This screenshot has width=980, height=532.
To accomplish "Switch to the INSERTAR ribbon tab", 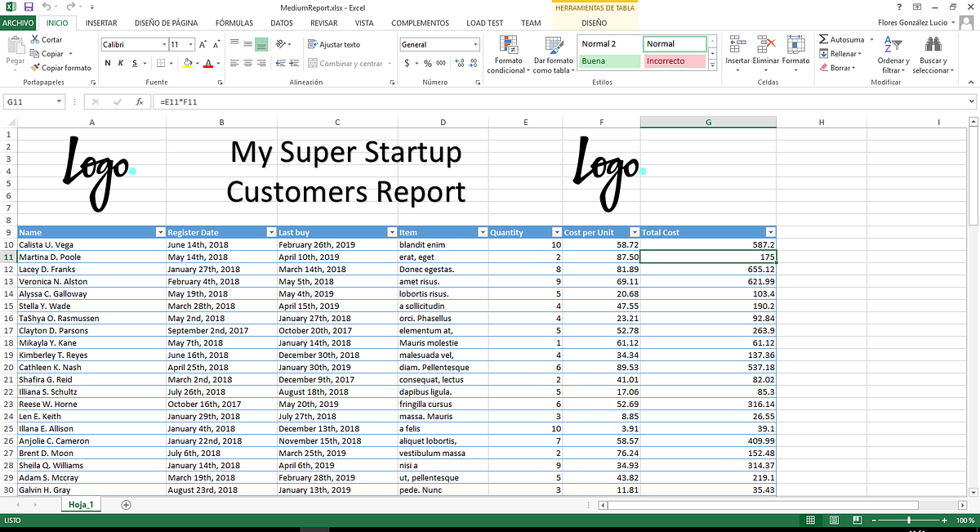I will [102, 23].
